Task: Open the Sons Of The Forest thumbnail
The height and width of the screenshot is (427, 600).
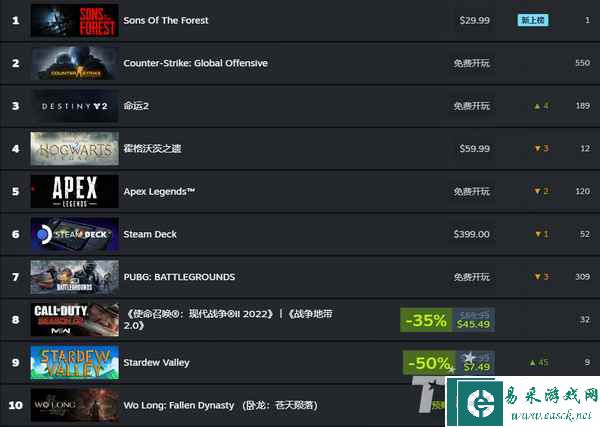Action: (75, 21)
